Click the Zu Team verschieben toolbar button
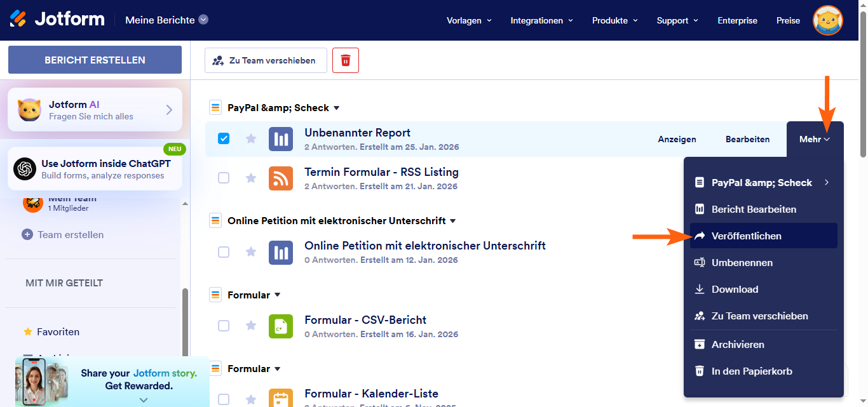The image size is (868, 407). tap(266, 60)
